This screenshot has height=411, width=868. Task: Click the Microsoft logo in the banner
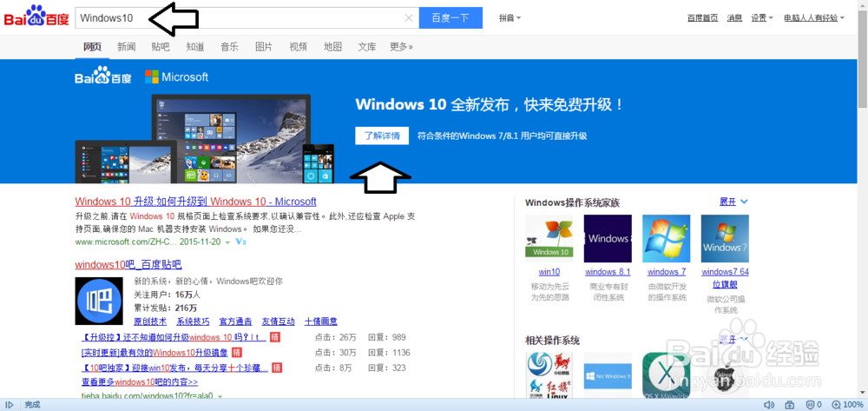176,77
